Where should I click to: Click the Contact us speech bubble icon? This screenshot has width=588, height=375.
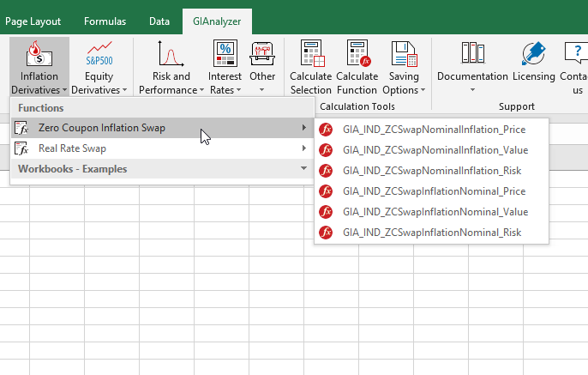[576, 52]
